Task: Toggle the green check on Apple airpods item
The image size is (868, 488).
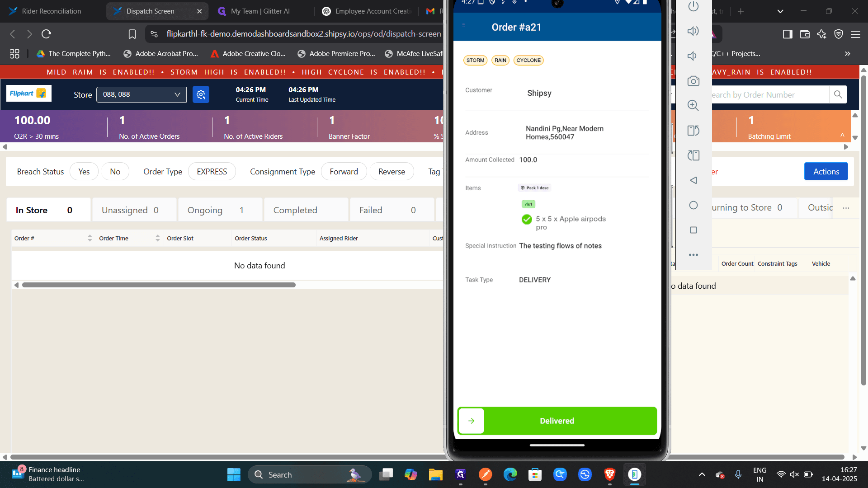Action: 527,219
